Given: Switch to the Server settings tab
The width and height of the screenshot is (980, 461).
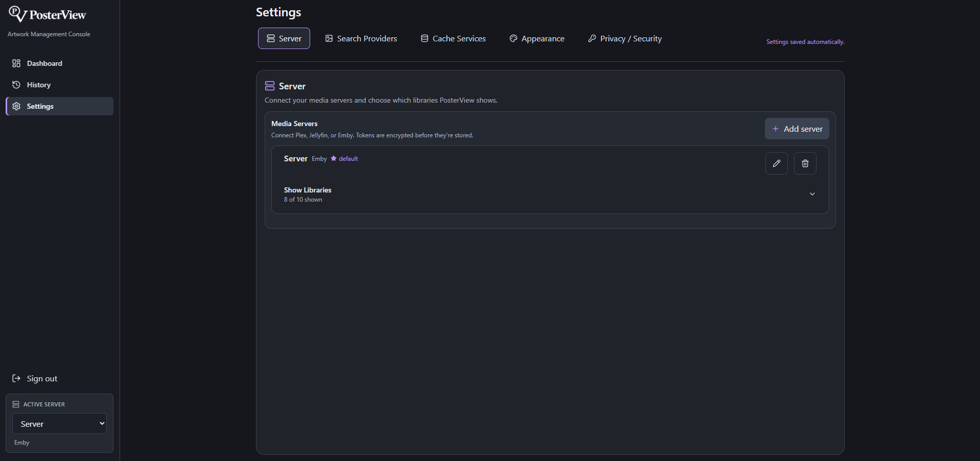Looking at the screenshot, I should point(284,38).
